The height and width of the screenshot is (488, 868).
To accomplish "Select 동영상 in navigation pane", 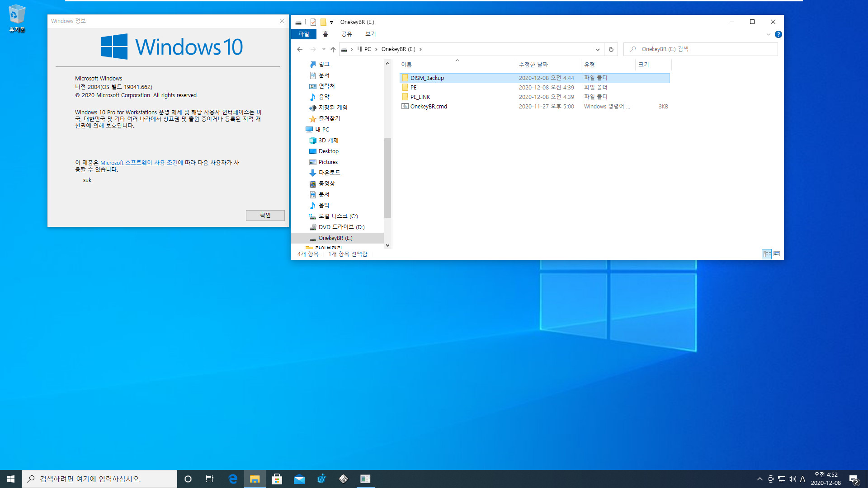I will click(x=326, y=183).
